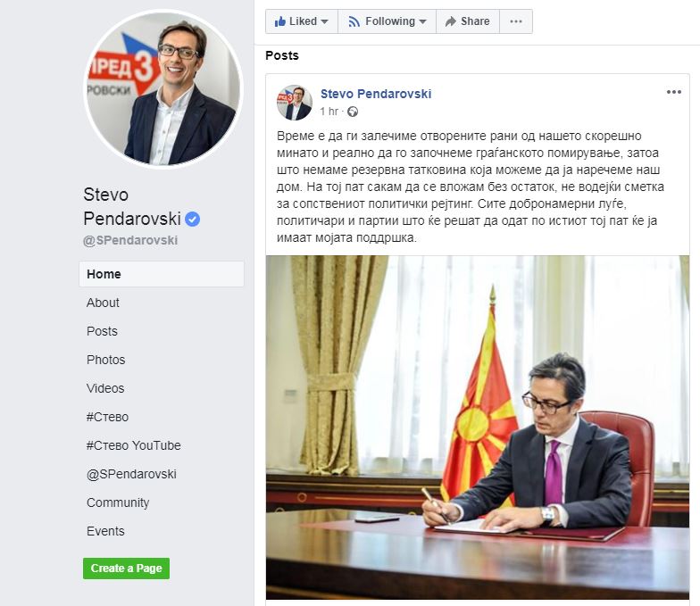Screen dimensions: 700x606
Task: Open page options three-dots button
Action: pos(516,21)
